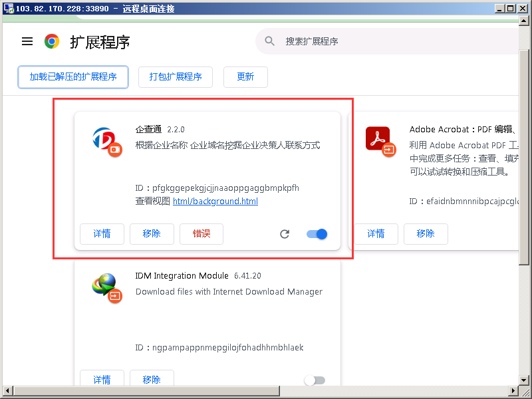The height and width of the screenshot is (399, 532).
Task: Click 移除 for Adobe Acrobat
Action: 426,234
